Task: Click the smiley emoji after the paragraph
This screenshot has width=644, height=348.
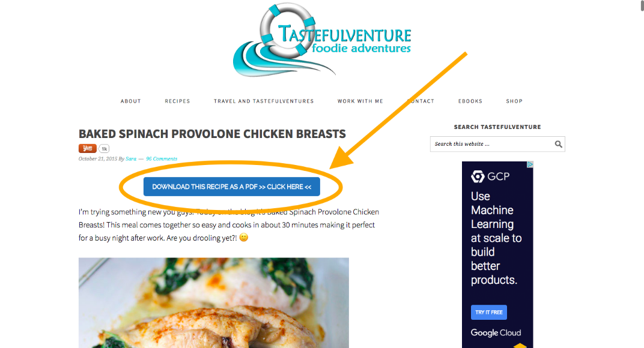Action: coord(243,237)
